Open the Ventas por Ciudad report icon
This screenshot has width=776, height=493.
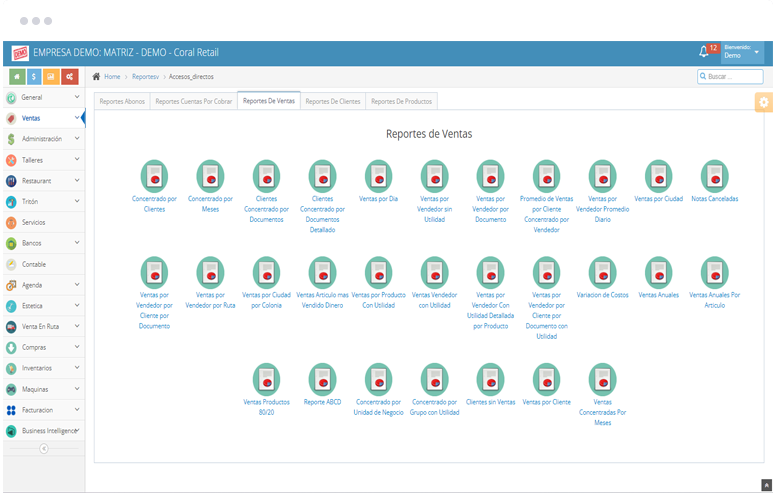pos(659,176)
